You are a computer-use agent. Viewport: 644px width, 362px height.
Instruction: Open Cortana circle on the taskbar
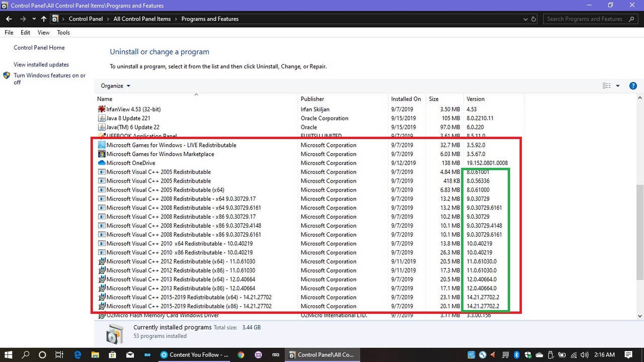click(42, 354)
